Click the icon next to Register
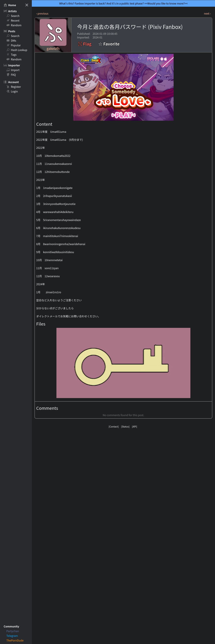Viewport: 215px width, 644px height. tap(8, 87)
